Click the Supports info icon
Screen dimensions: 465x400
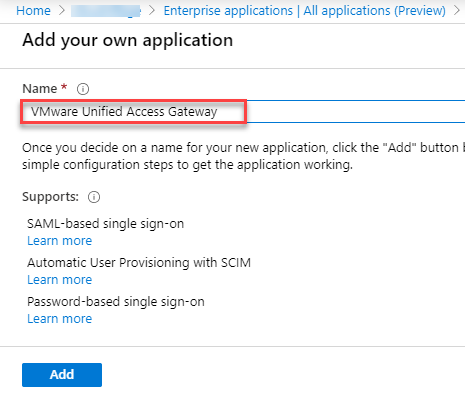[x=94, y=197]
